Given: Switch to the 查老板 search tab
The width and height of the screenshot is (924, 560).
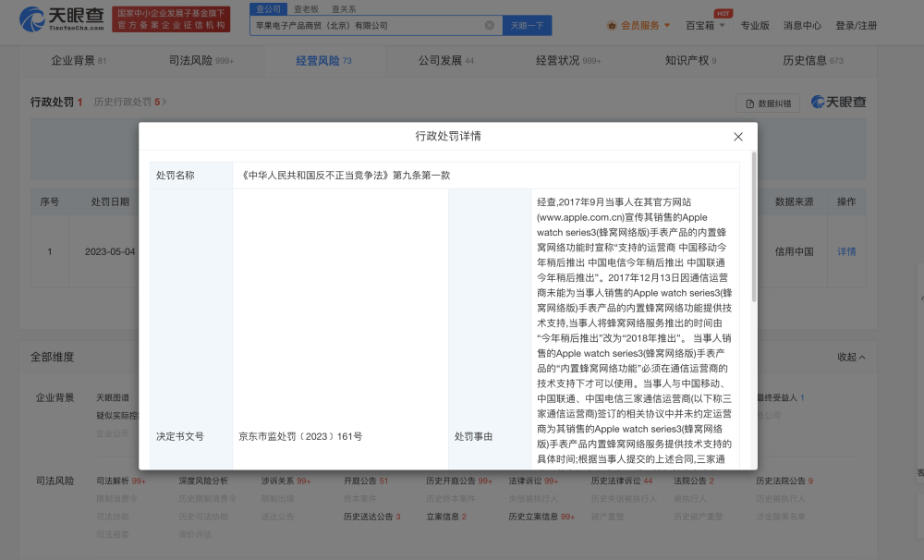Looking at the screenshot, I should click(x=306, y=9).
